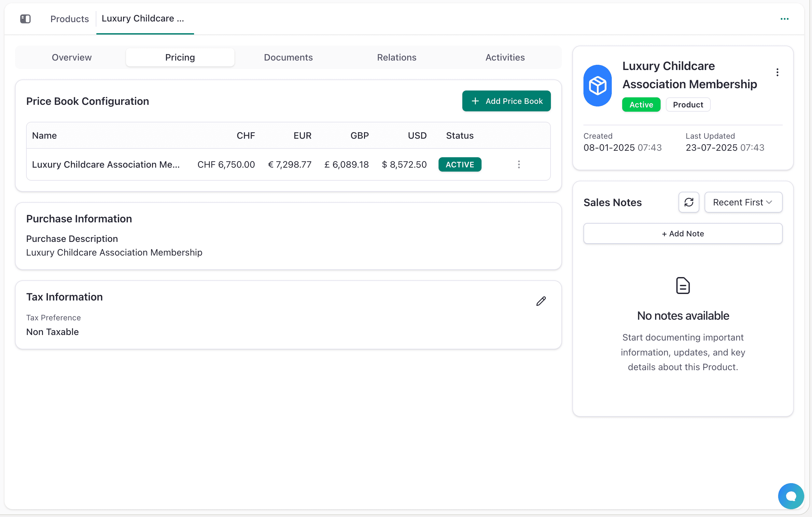Screen dimensions: 812x517
Task: Click the blue product cube icon
Action: 597,86
